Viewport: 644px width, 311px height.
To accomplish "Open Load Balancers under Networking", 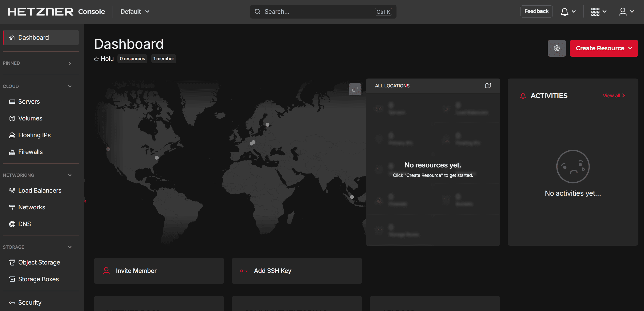I will pos(40,190).
